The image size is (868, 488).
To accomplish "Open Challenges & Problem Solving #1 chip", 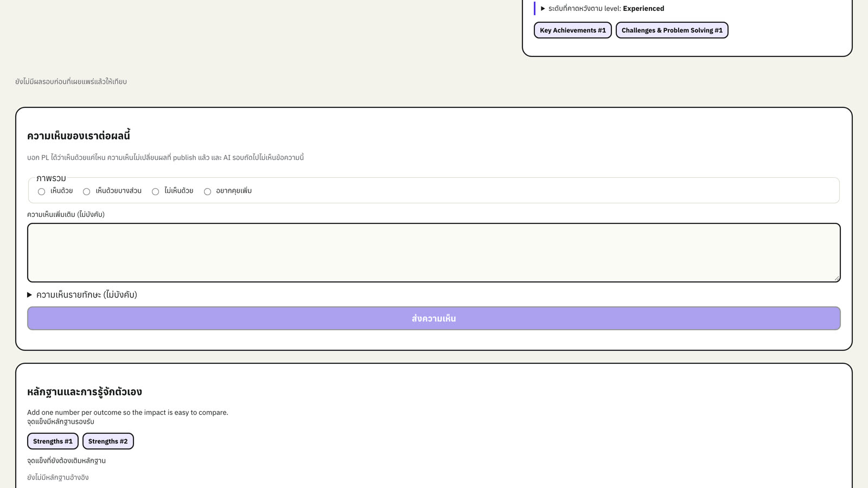I will coord(672,30).
